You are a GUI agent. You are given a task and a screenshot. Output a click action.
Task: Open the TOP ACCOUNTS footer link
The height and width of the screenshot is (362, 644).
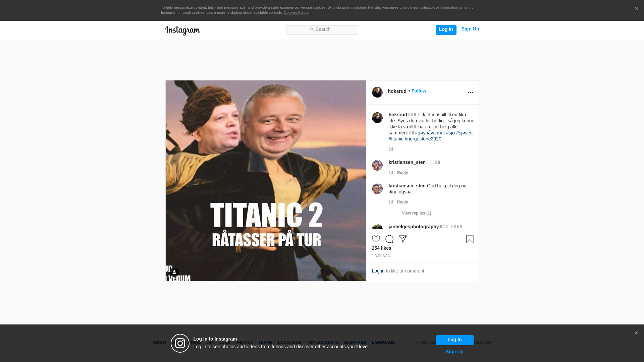[323, 343]
